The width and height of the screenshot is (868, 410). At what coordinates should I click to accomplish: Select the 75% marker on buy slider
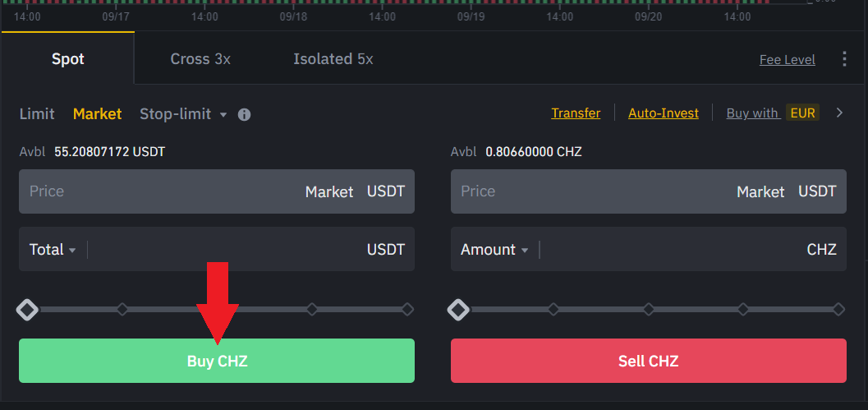312,310
